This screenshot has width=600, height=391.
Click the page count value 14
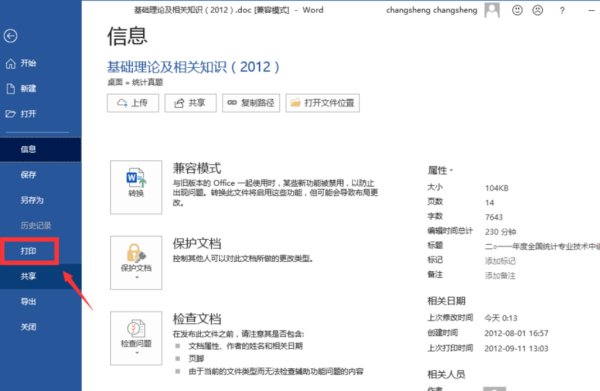(x=489, y=202)
